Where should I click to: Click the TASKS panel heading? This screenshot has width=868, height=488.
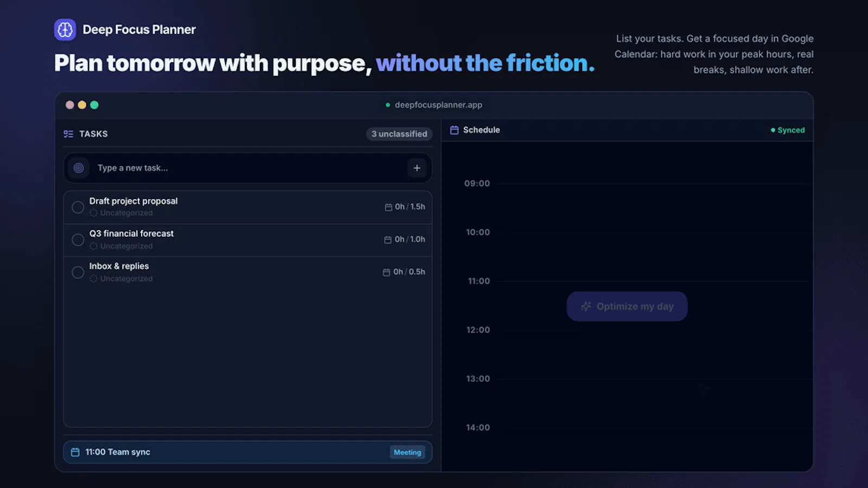93,134
